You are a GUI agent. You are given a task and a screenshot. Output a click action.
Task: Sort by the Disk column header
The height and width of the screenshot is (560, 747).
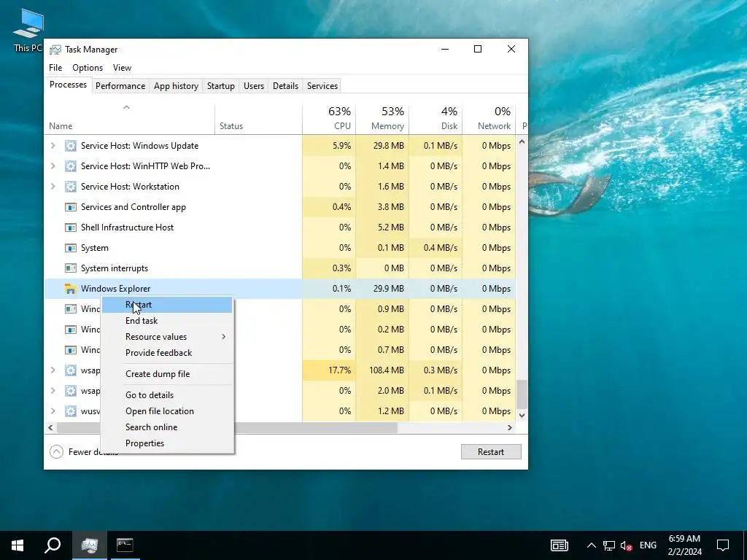tap(436, 119)
